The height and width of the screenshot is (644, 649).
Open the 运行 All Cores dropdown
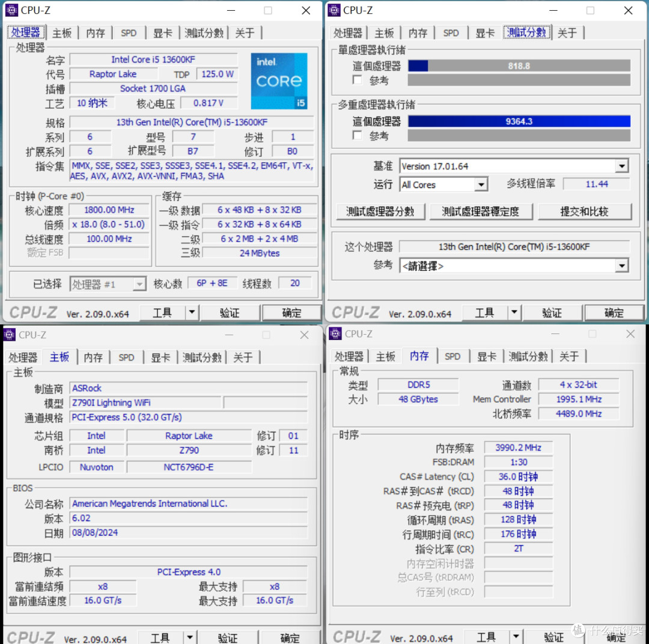pyautogui.click(x=481, y=184)
